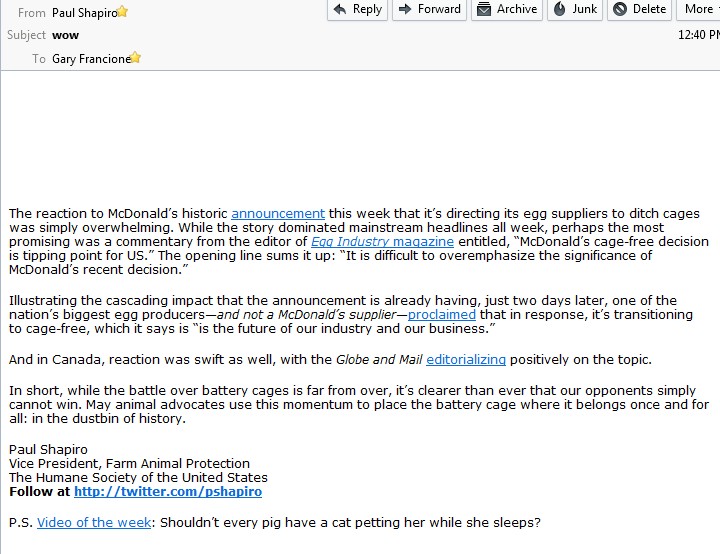
Task: Open the 'Video of the week' link
Action: pyautogui.click(x=94, y=522)
